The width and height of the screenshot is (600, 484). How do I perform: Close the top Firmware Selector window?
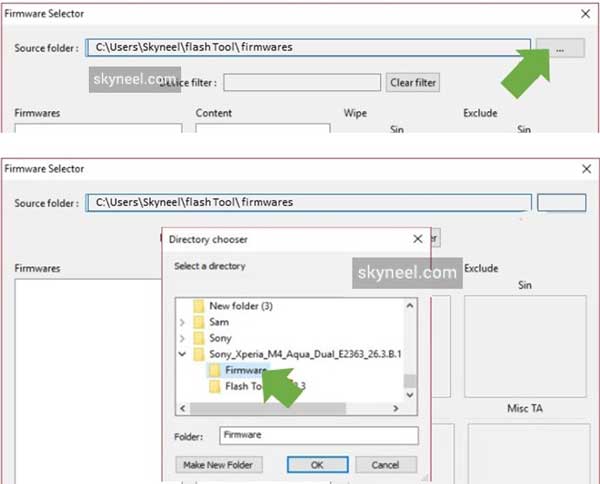click(x=585, y=14)
